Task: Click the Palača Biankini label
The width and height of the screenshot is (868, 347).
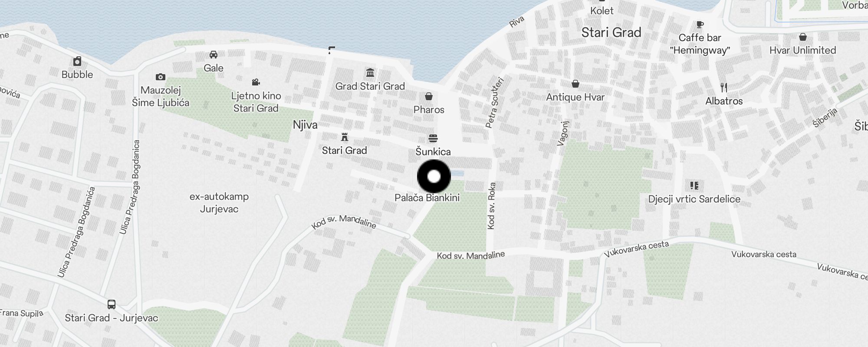Action: click(x=427, y=198)
